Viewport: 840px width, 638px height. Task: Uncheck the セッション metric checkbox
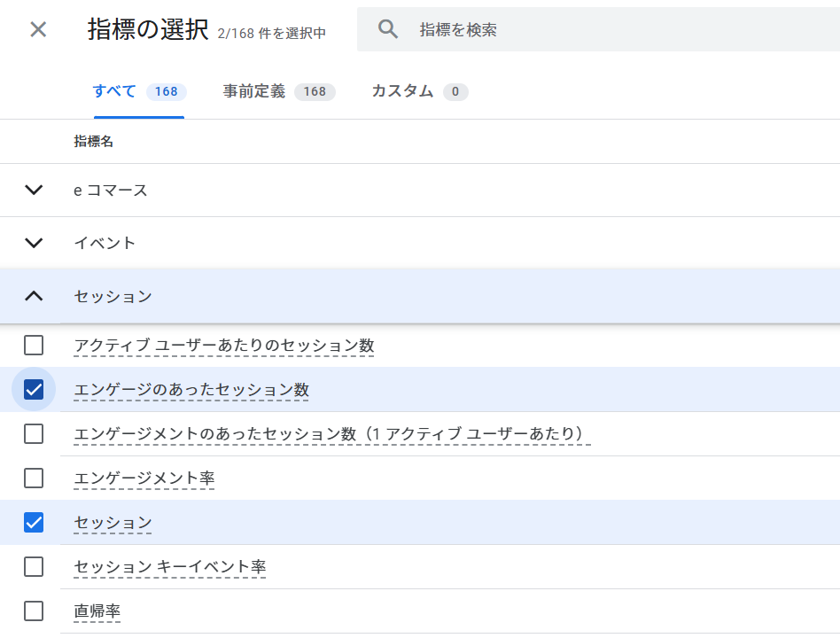click(34, 523)
